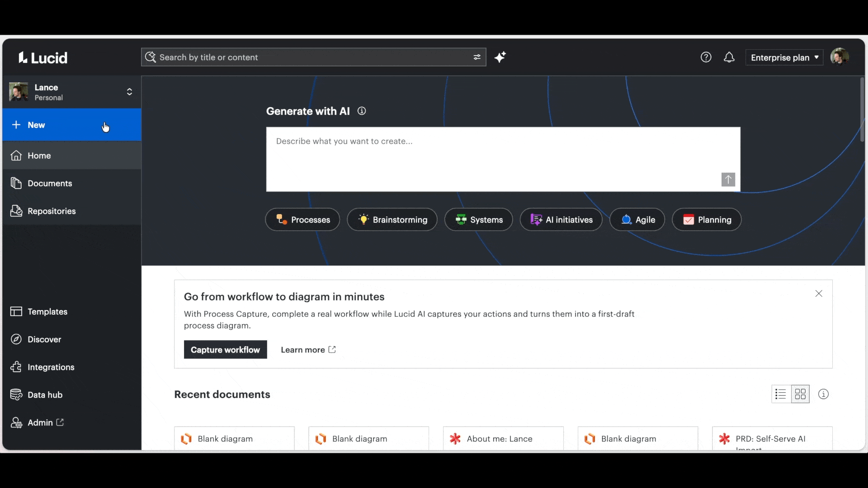868x488 pixels.
Task: Open Repositories in sidebar
Action: (72, 211)
